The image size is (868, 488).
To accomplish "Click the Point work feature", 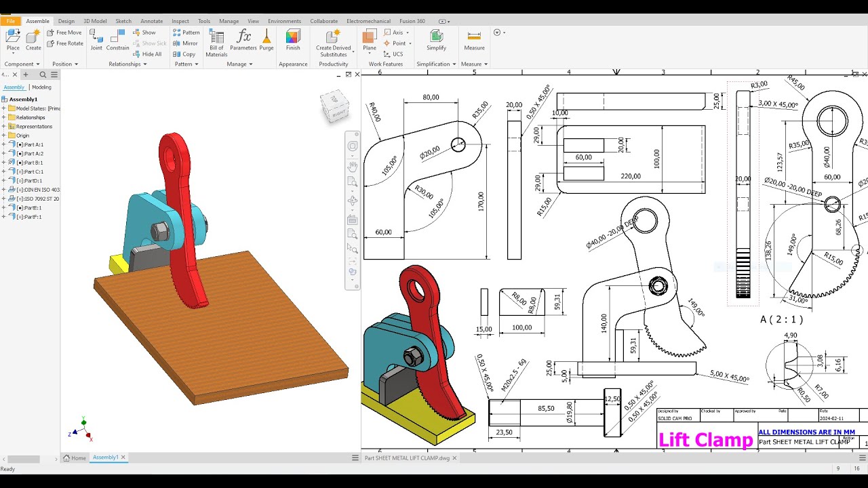I will tap(395, 43).
